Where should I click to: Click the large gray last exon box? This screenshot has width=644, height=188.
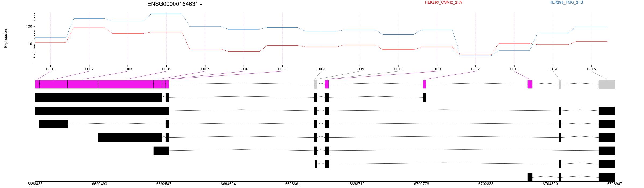click(607, 84)
